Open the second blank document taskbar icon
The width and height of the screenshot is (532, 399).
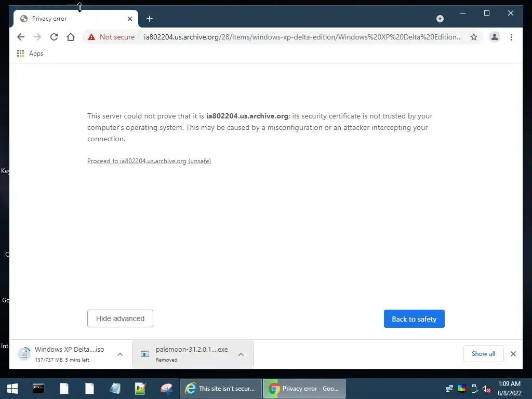[89, 389]
